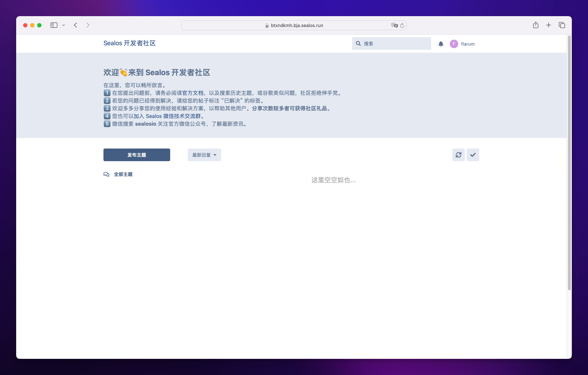This screenshot has width=588, height=375.
Task: Click the purple F user avatar
Action: click(454, 44)
